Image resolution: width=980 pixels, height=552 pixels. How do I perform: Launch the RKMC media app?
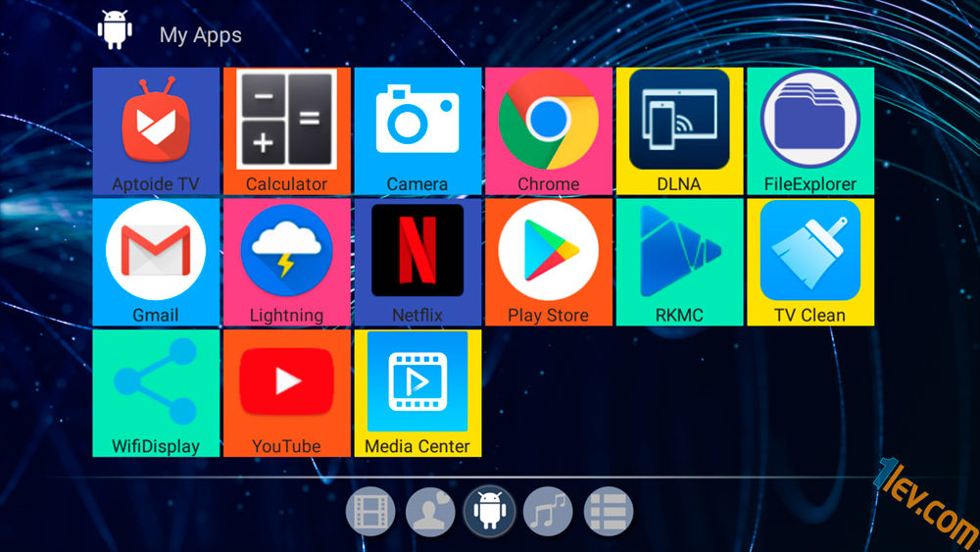pos(679,262)
